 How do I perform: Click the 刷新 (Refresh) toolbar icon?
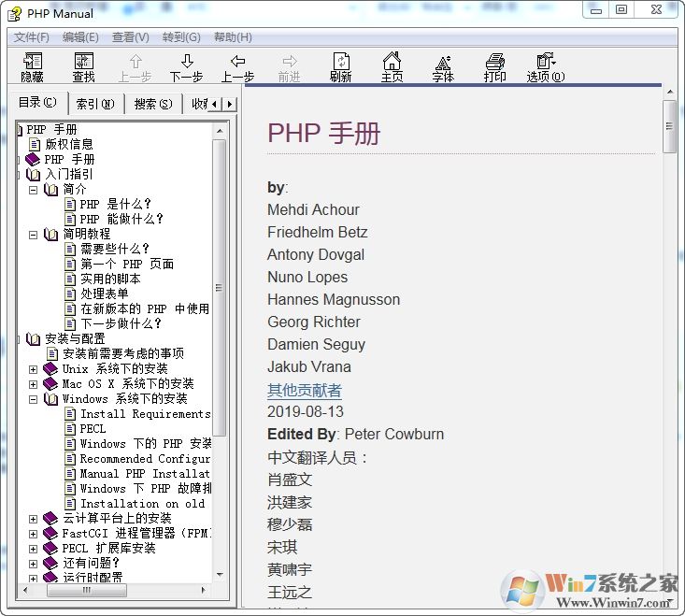[341, 62]
